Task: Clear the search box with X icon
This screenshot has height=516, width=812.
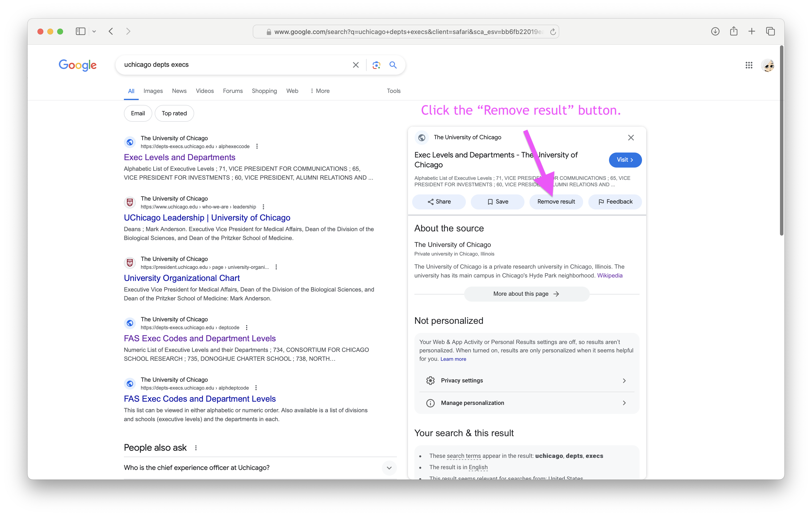Action: [x=355, y=65]
